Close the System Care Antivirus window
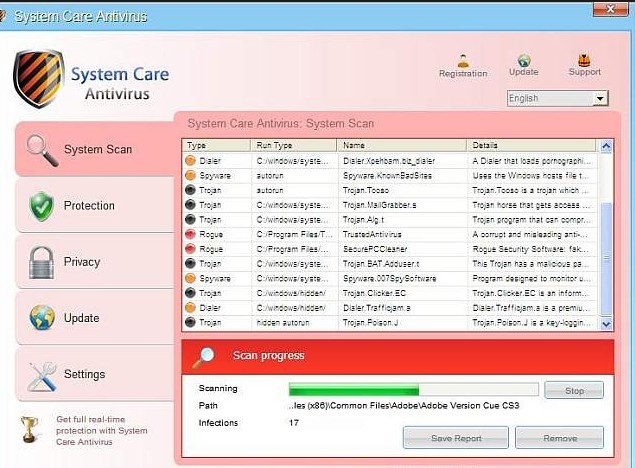 (611, 9)
